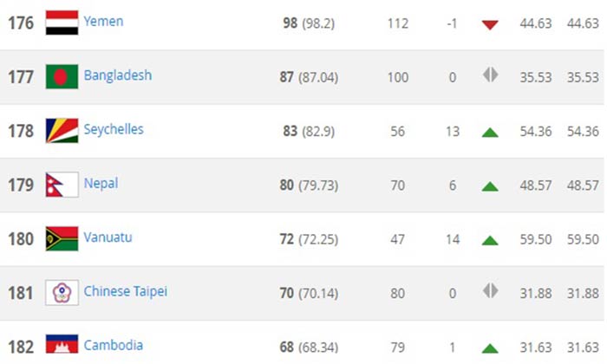This screenshot has height=364, width=607.
Task: Open the Cambodia team link
Action: tap(114, 345)
